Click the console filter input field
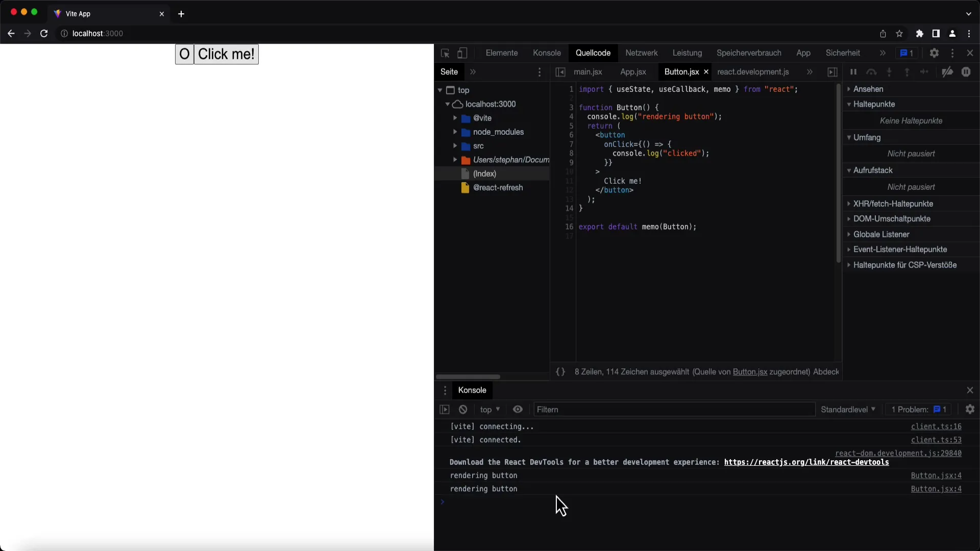The image size is (980, 551). click(x=673, y=409)
